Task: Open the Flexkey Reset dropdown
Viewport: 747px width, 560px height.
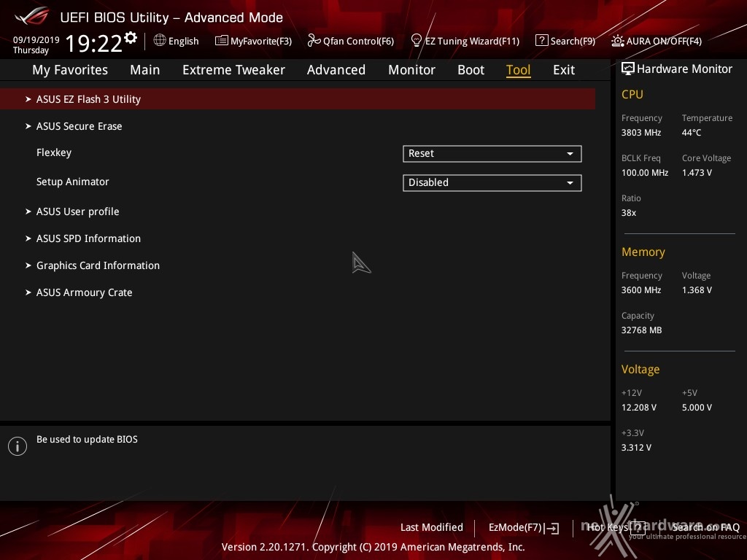Action: pyautogui.click(x=492, y=154)
